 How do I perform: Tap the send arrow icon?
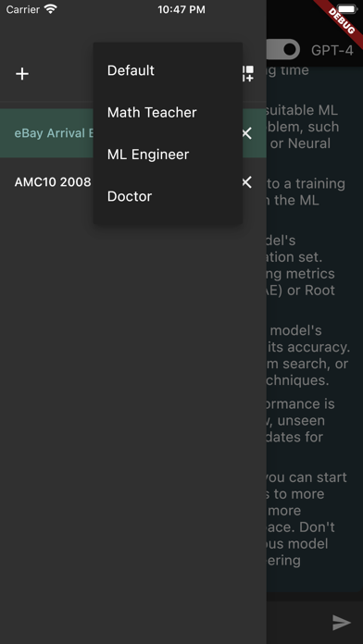pyautogui.click(x=342, y=622)
